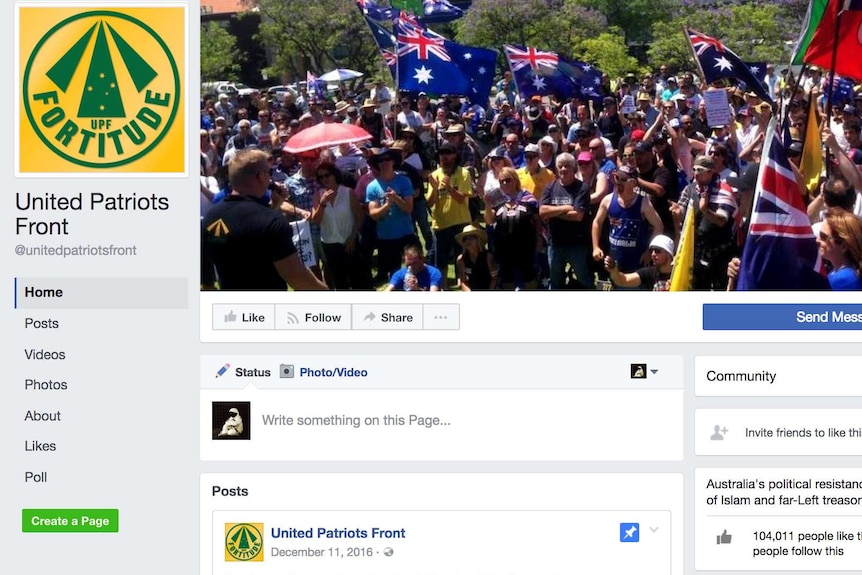Click the thumbs-up Like button
Screen dimensions: 862x575
coord(244,317)
